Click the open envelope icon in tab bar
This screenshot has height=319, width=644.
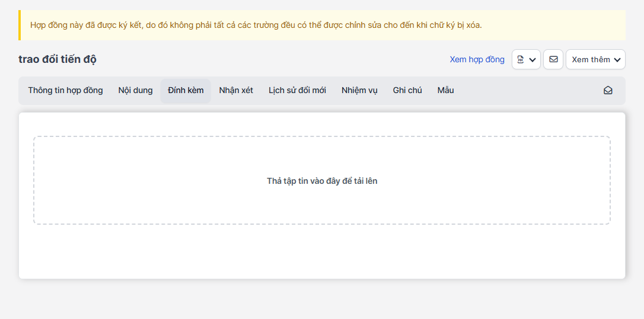pos(608,91)
